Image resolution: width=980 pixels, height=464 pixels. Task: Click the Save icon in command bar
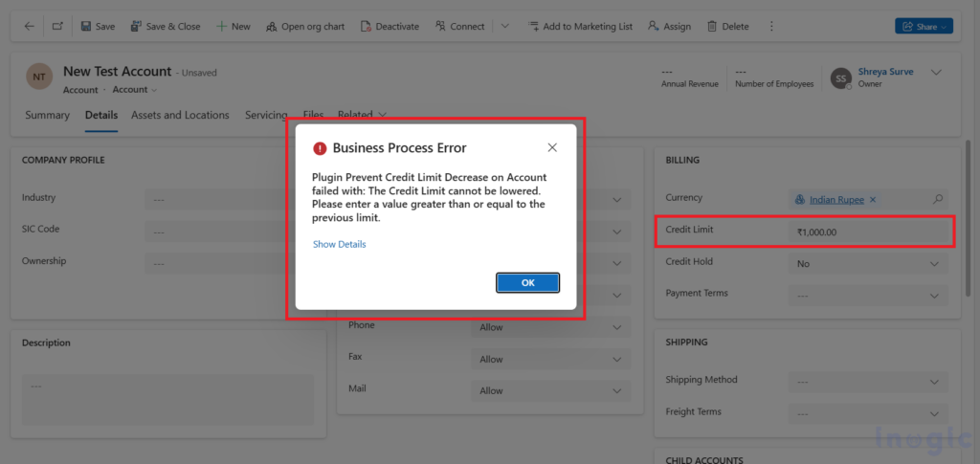[x=86, y=27]
